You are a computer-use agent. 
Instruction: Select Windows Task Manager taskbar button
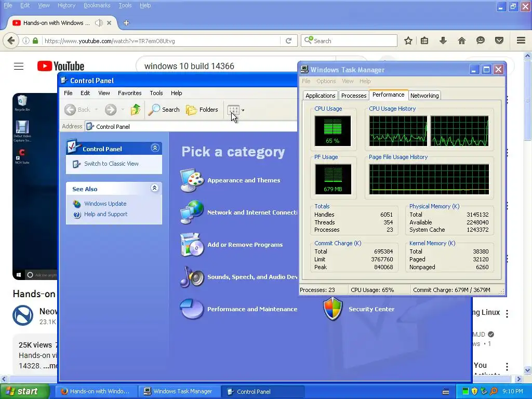click(179, 392)
